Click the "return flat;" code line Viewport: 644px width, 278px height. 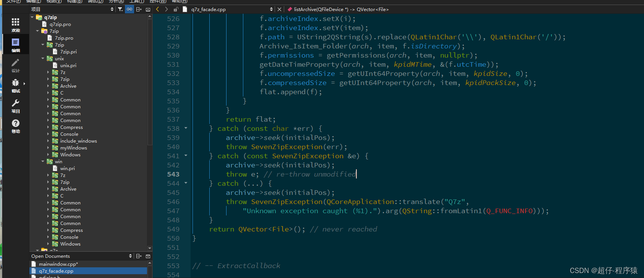click(251, 119)
